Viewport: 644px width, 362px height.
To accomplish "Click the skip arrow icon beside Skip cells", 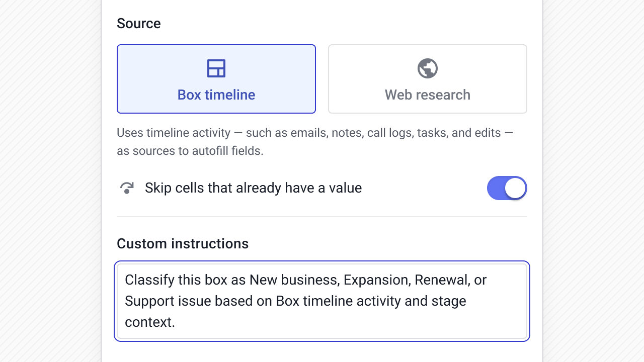I will point(127,188).
